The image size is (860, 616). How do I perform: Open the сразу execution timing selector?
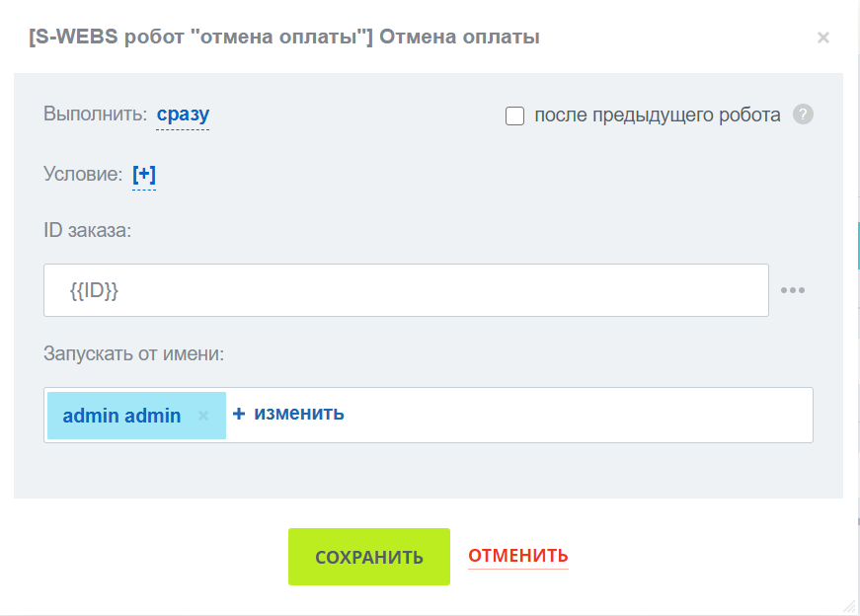pos(183,114)
